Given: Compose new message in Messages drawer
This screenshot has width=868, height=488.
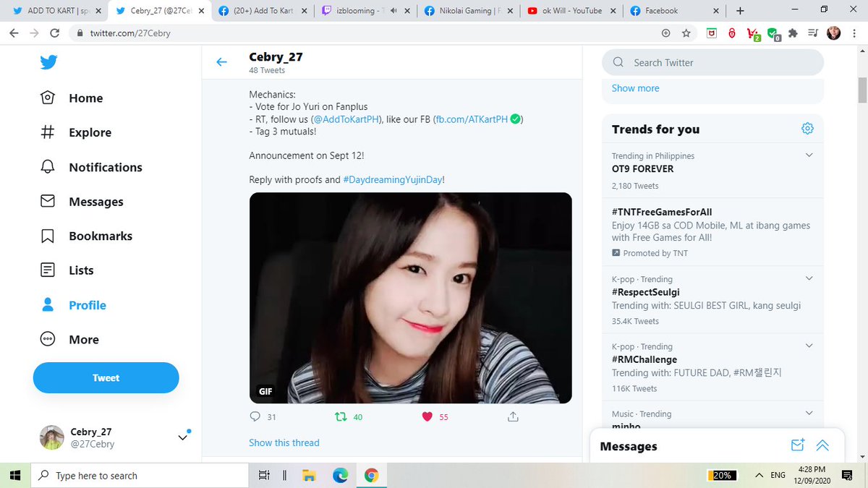Looking at the screenshot, I should pos(797,445).
